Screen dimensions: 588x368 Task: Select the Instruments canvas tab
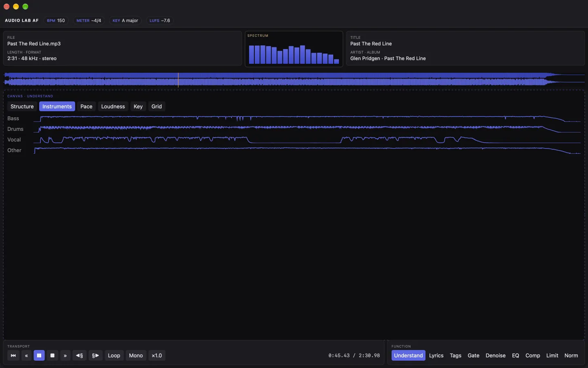(57, 106)
